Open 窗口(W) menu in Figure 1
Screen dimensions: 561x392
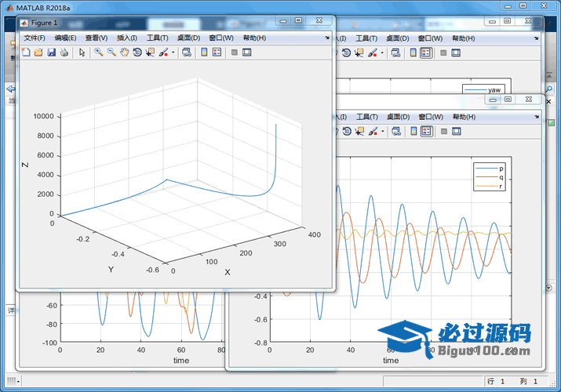coord(221,38)
